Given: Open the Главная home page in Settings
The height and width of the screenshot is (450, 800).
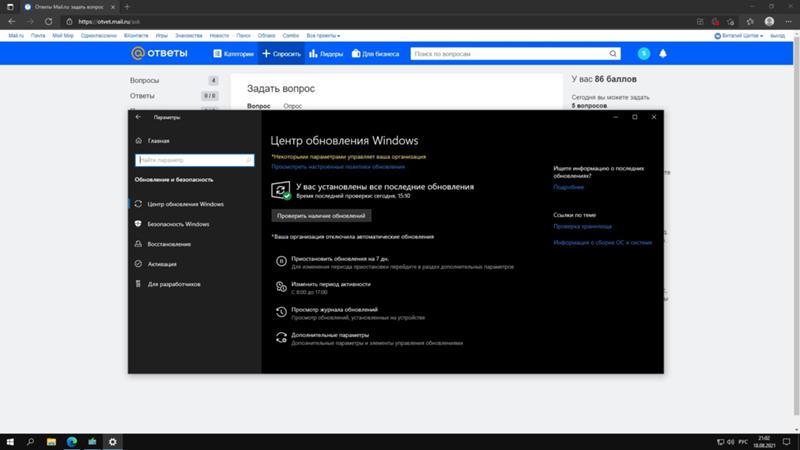Looking at the screenshot, I should coord(158,141).
